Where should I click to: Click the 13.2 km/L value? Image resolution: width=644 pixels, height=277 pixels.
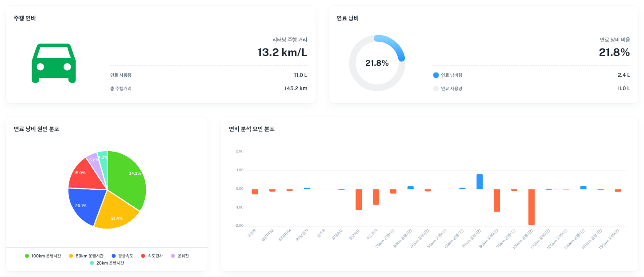coord(282,52)
